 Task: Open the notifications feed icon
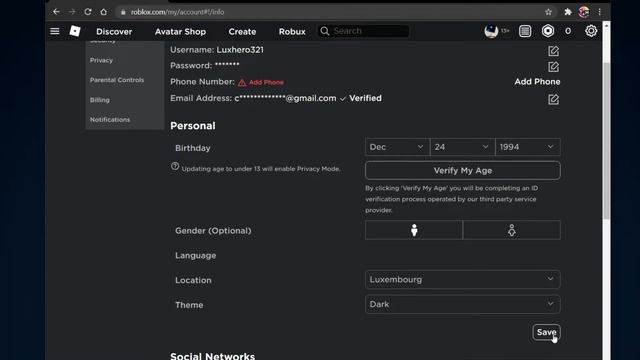525,31
